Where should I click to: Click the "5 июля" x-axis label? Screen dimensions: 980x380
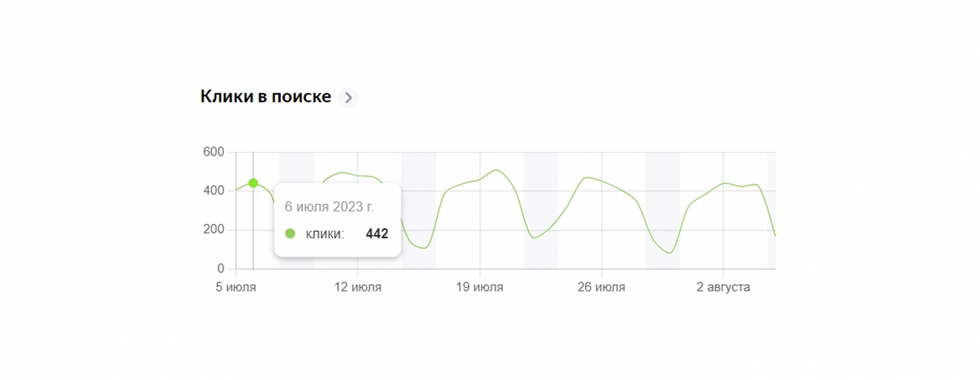point(236,287)
